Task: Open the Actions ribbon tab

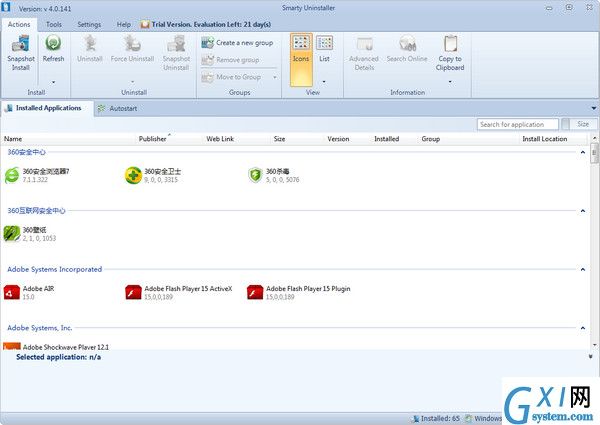Action: click(19, 24)
